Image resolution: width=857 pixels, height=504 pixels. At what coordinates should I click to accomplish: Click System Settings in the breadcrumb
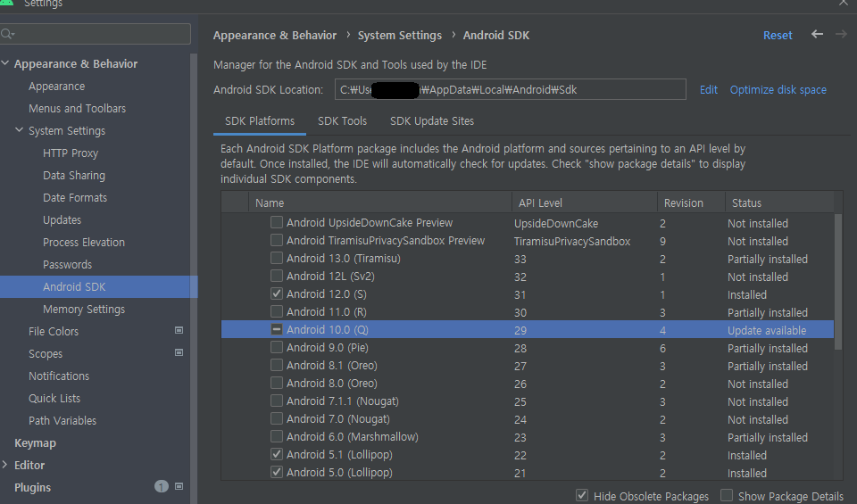click(400, 36)
